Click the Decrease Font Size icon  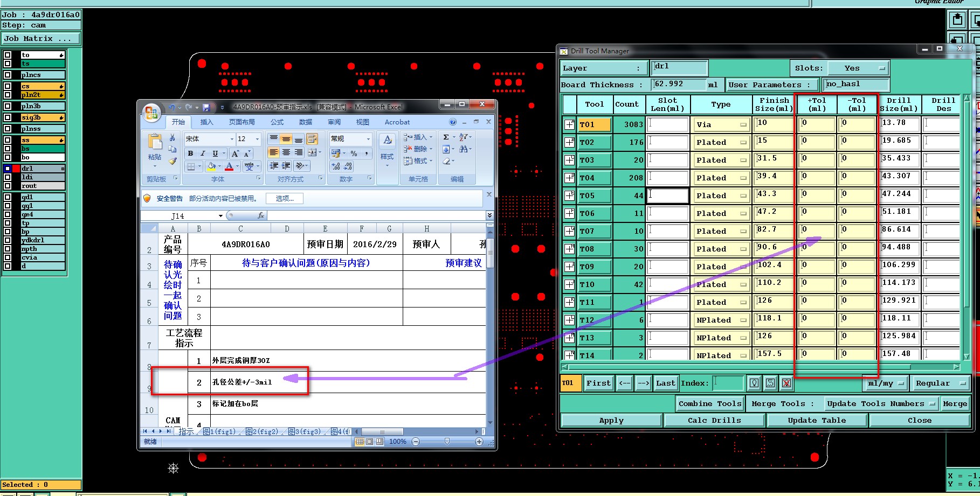click(246, 153)
